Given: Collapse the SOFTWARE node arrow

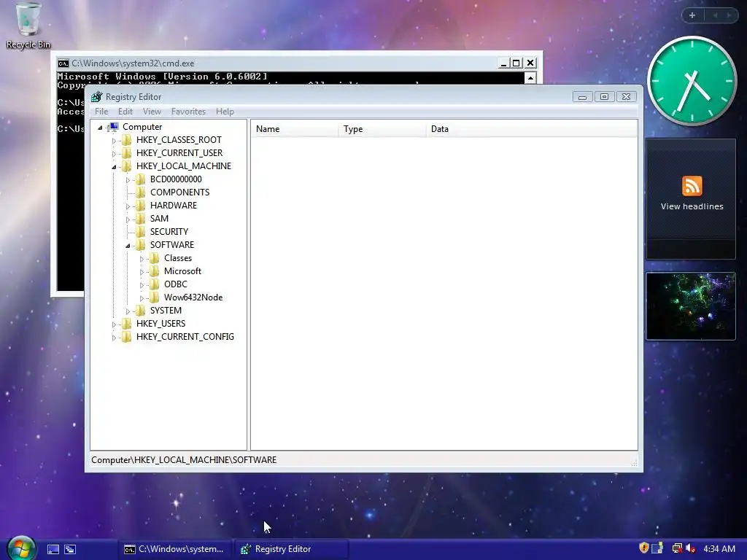Looking at the screenshot, I should [128, 246].
